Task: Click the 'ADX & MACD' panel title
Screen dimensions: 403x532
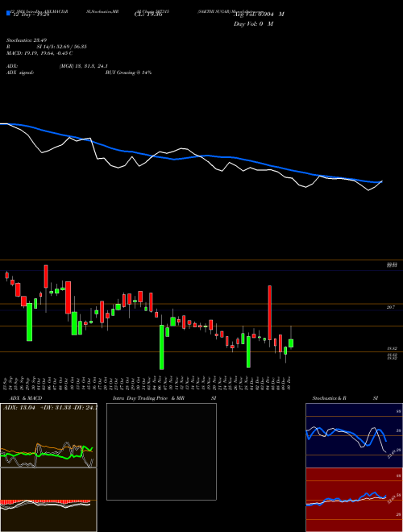Action: (x=26, y=398)
